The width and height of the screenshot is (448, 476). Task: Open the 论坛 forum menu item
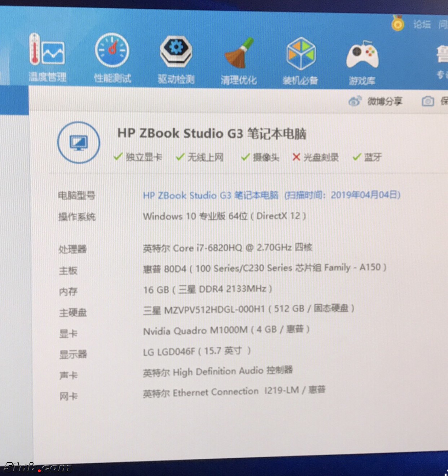[x=423, y=24]
